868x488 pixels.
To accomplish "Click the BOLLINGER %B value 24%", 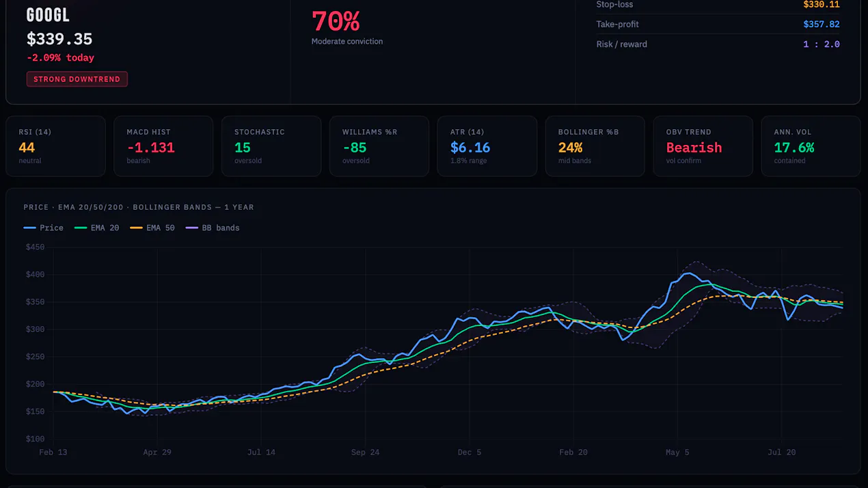I will pos(571,148).
